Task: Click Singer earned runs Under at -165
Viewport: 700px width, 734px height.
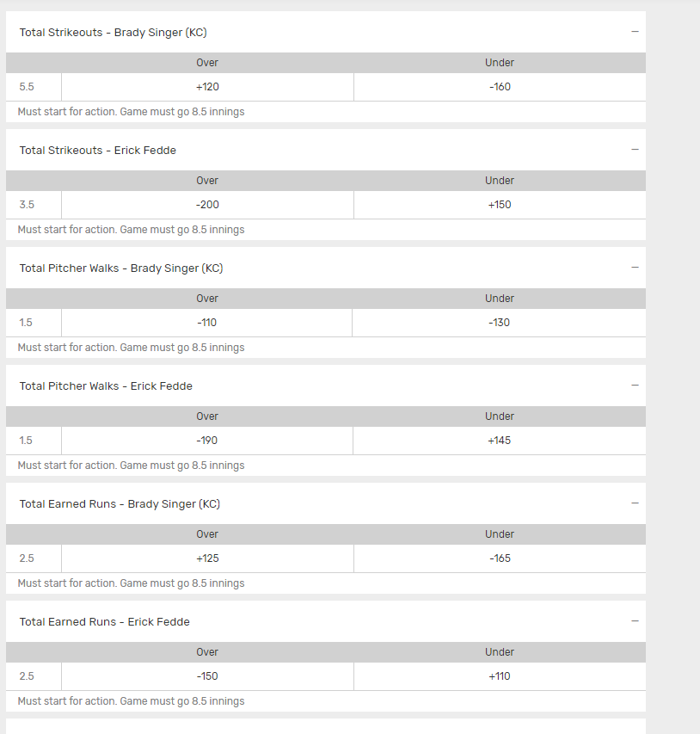Action: [x=500, y=558]
